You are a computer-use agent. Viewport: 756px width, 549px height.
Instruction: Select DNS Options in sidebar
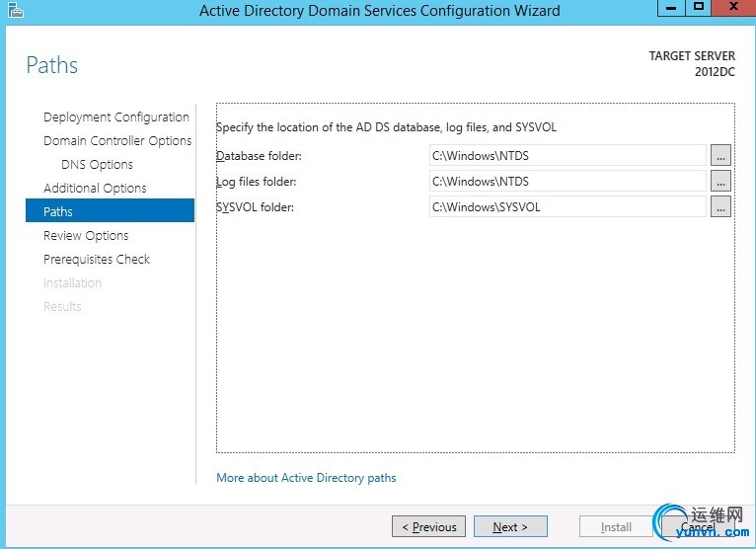pos(97,164)
